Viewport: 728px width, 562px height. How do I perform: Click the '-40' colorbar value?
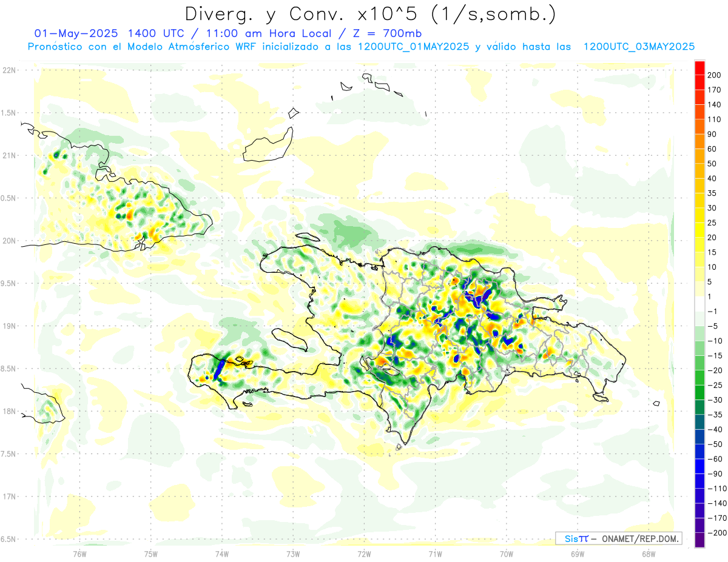(716, 429)
